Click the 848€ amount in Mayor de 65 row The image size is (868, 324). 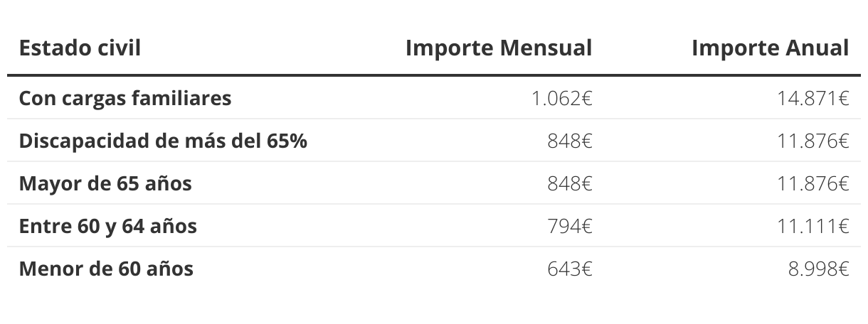570,183
